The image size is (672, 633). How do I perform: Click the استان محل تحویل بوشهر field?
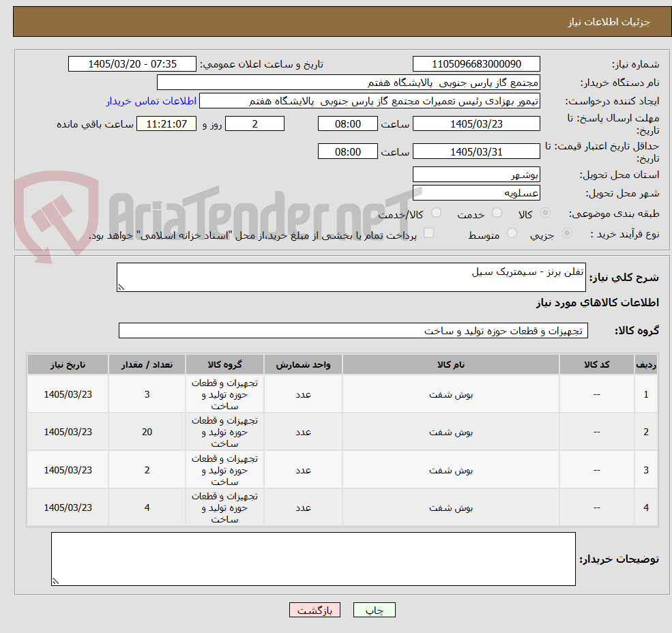click(x=476, y=175)
